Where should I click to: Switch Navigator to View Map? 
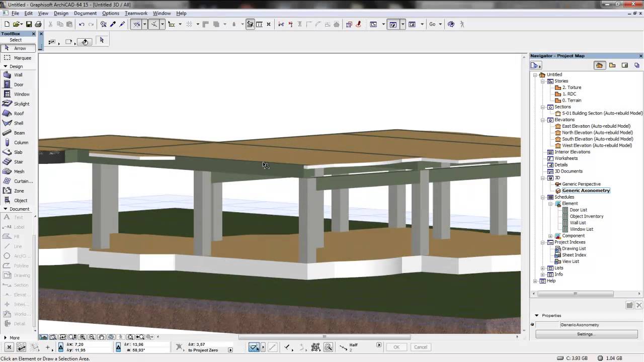(612, 65)
